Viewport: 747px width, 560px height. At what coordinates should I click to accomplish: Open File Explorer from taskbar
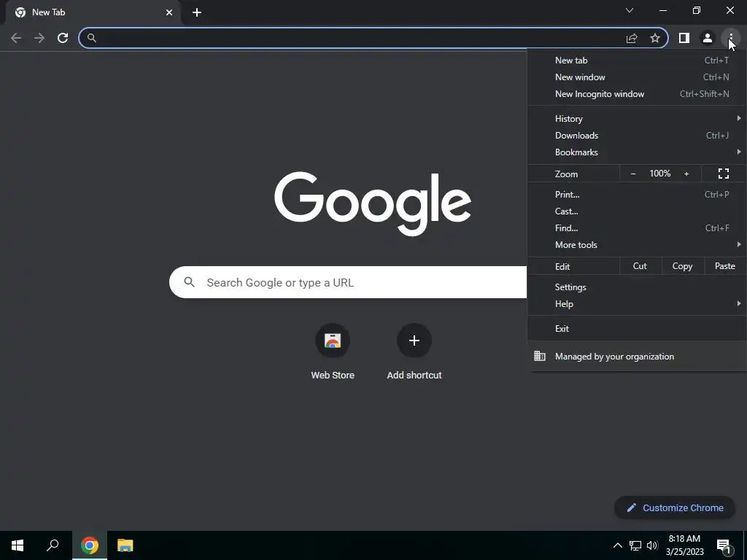(x=125, y=545)
